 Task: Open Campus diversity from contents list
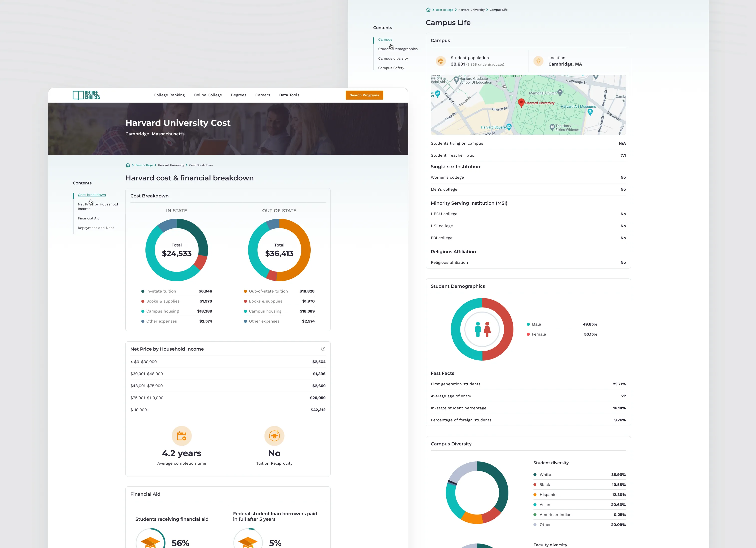click(x=393, y=58)
